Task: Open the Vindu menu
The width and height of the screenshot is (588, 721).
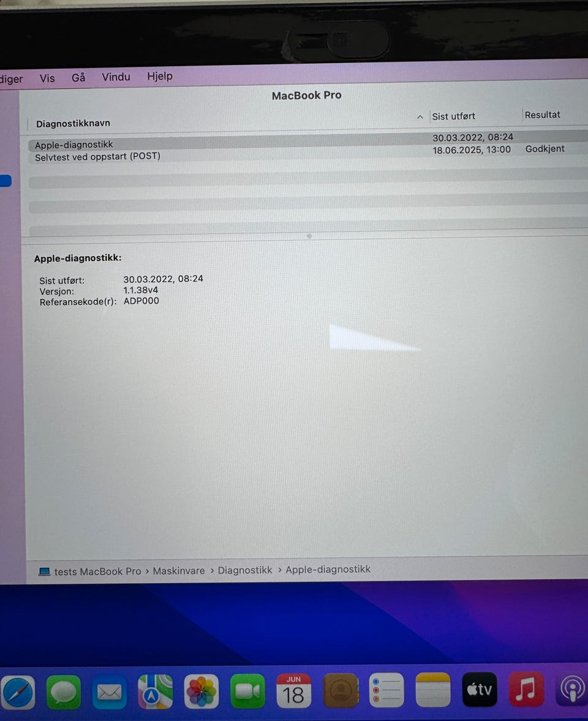Action: point(116,77)
